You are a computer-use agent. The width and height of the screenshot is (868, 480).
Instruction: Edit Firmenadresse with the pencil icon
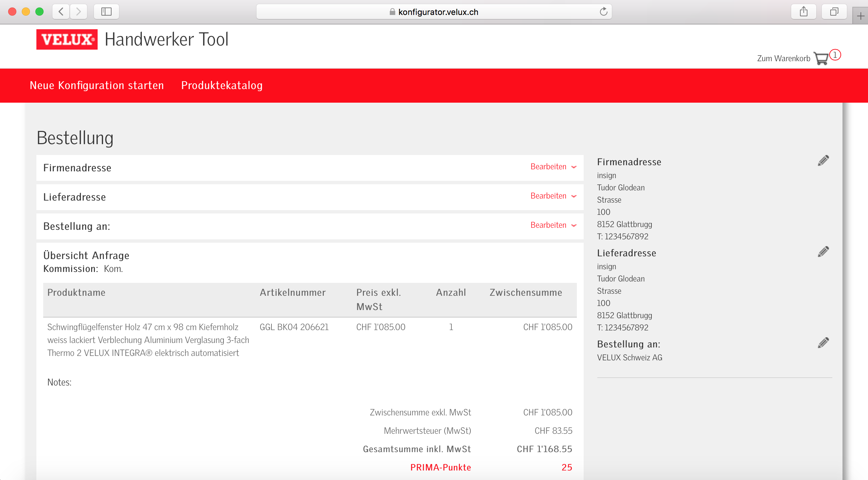coord(823,160)
